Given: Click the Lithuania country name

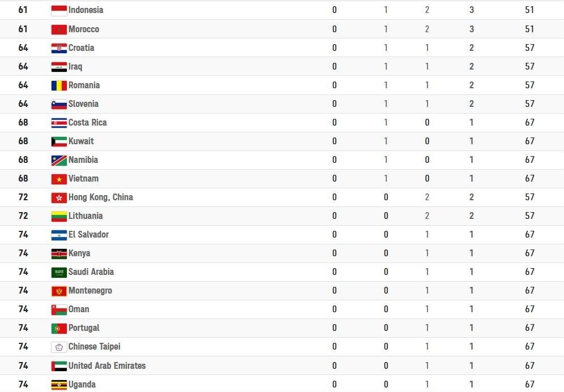Looking at the screenshot, I should click(86, 216).
